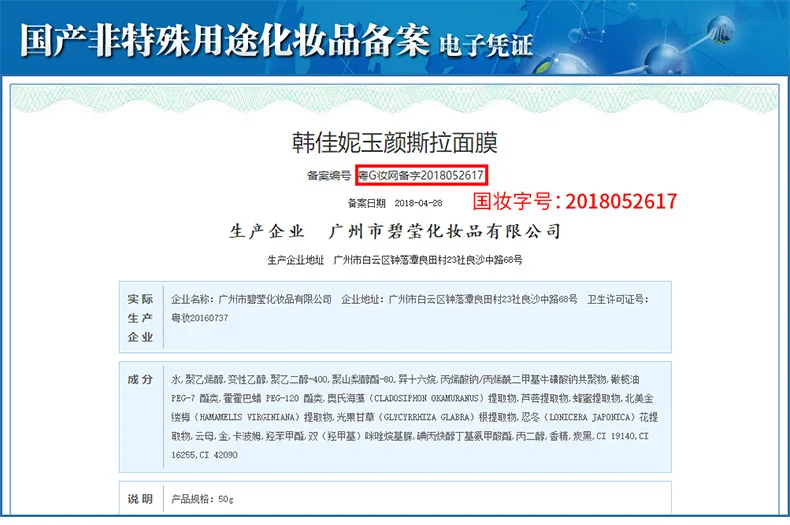This screenshot has height=525, width=790.
Task: Click the 生产企业地址 label
Action: point(296,260)
